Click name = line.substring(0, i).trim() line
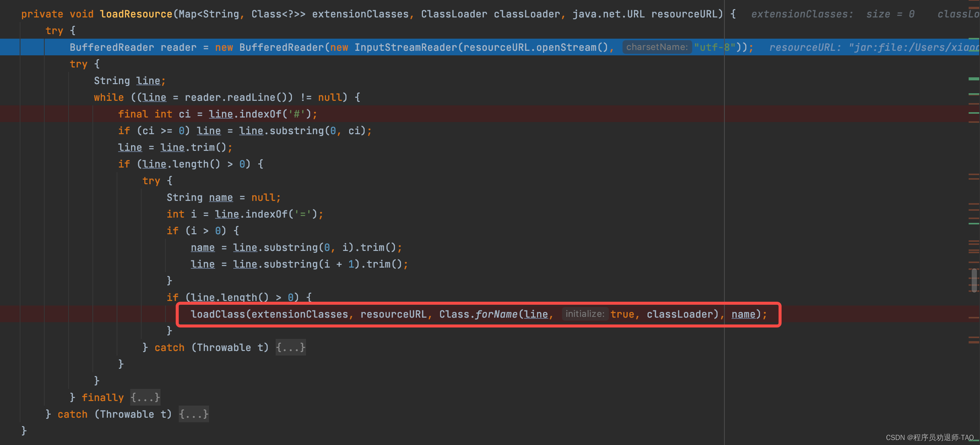980x445 pixels. pos(296,248)
